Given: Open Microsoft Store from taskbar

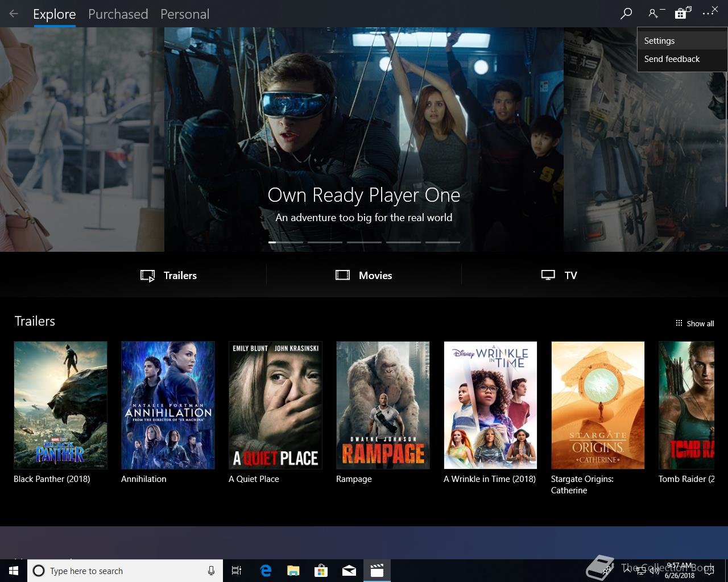Looking at the screenshot, I should point(321,571).
